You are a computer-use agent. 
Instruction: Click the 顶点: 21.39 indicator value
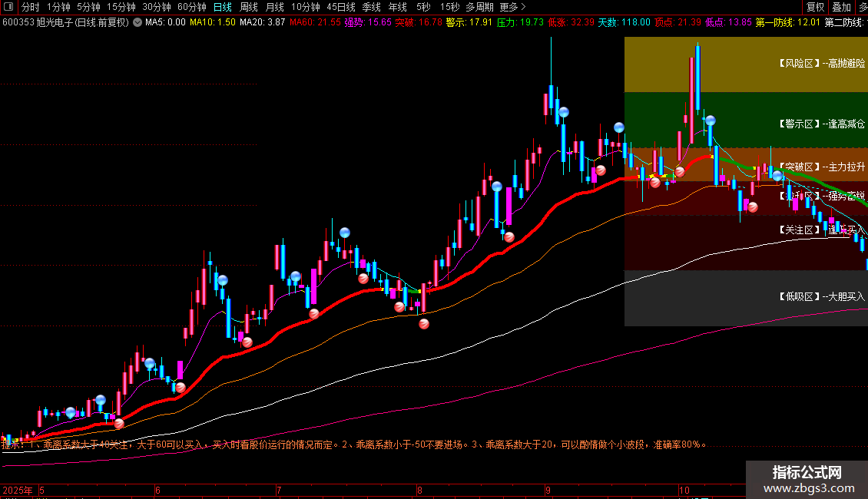[x=678, y=23]
